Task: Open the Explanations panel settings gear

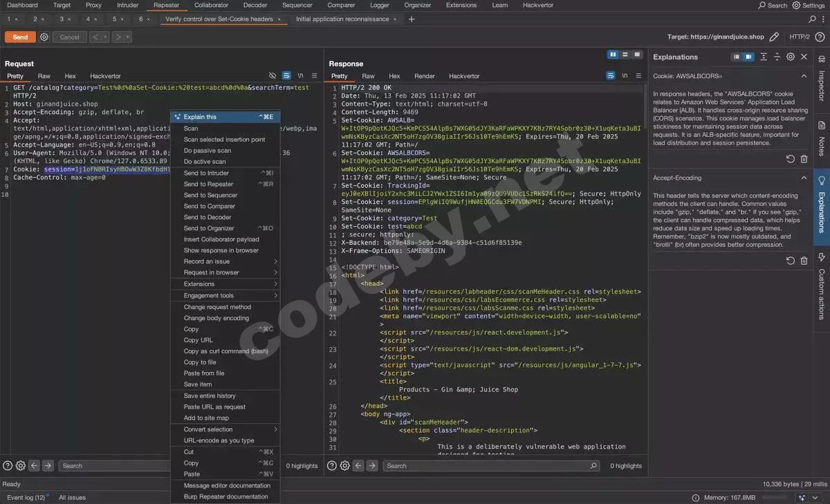Action: 791,57
